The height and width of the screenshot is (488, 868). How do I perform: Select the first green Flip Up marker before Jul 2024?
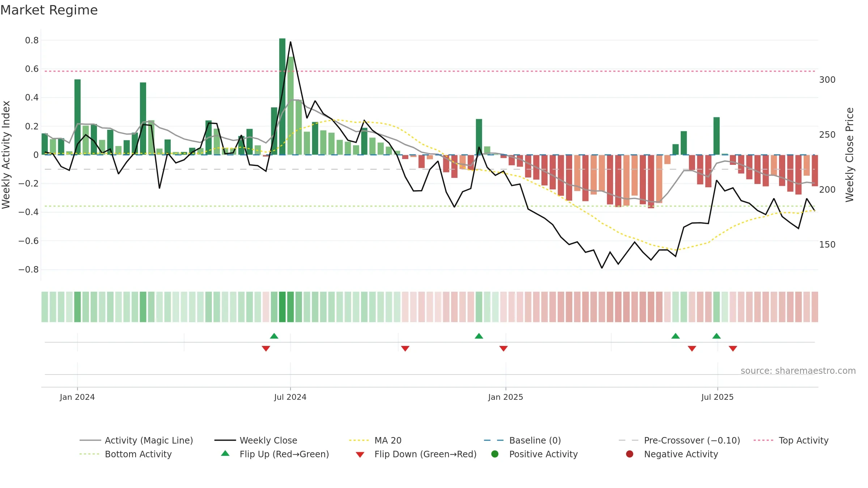pos(274,336)
